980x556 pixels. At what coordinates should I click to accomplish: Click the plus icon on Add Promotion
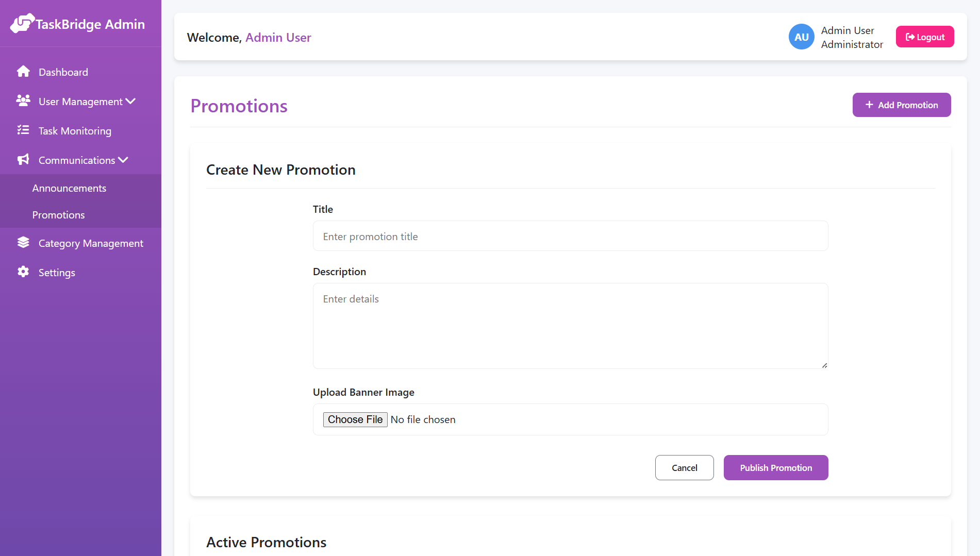point(869,105)
